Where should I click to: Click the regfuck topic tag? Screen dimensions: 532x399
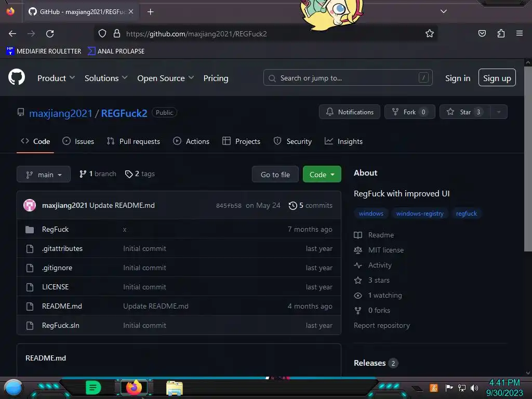466,214
